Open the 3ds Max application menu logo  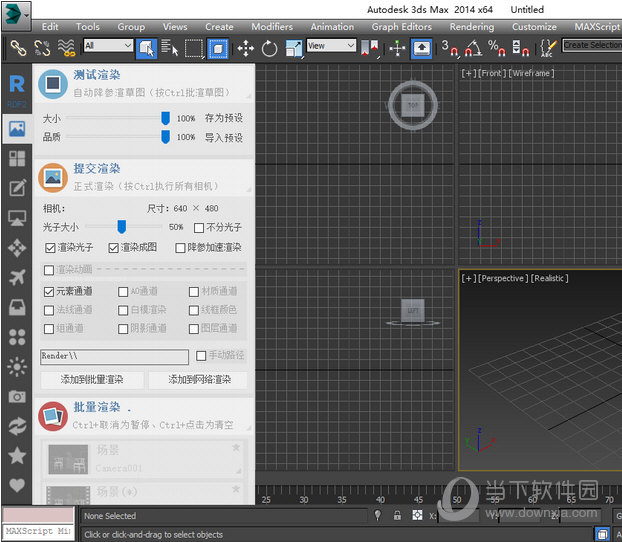(x=13, y=15)
